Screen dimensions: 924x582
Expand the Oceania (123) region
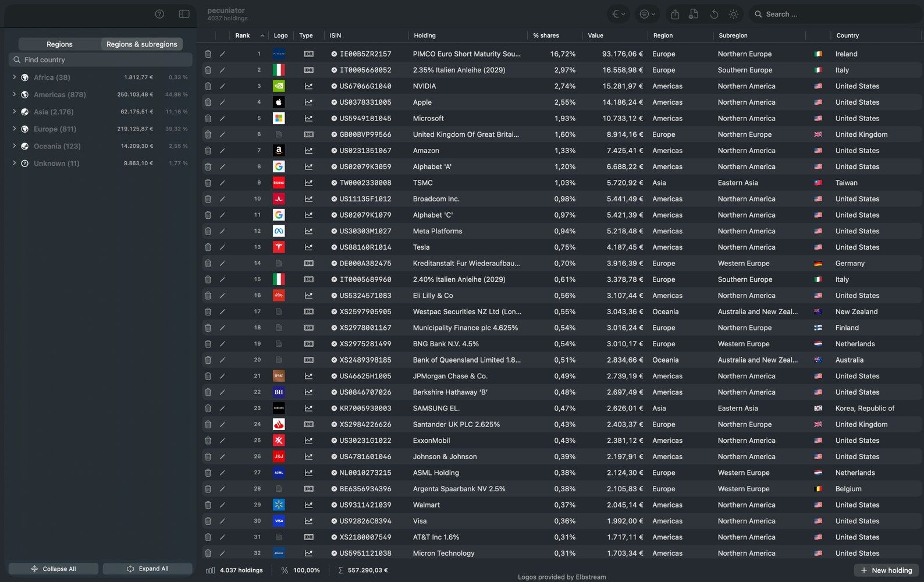click(14, 145)
